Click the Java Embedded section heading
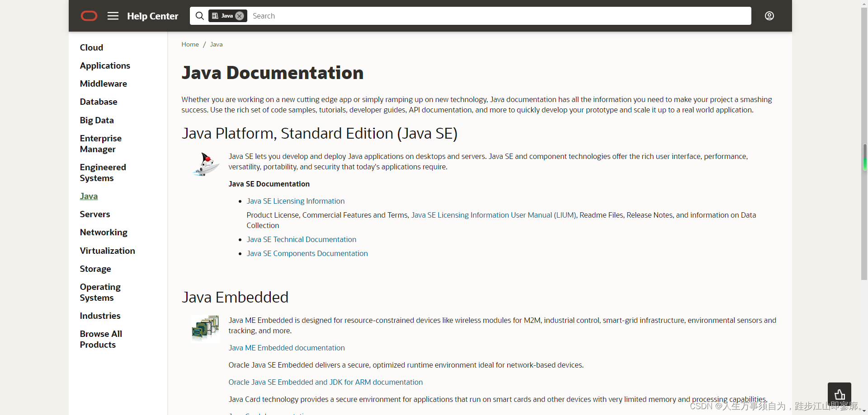868x415 pixels. (x=235, y=297)
